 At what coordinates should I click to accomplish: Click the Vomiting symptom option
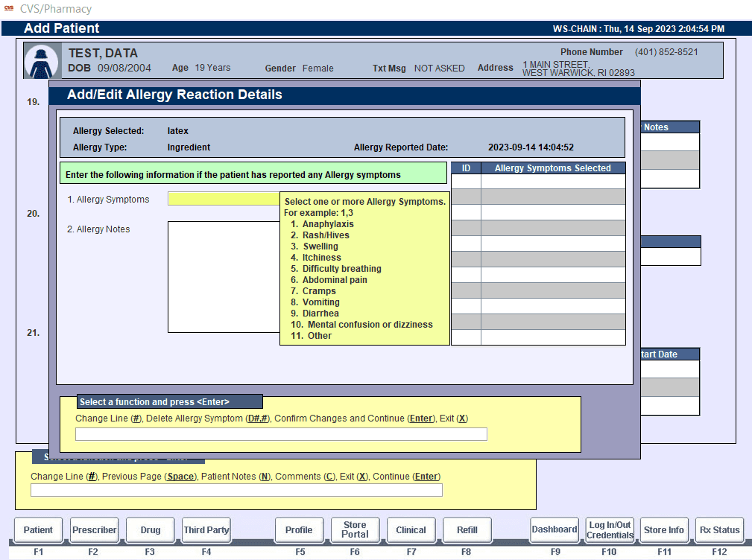315,302
